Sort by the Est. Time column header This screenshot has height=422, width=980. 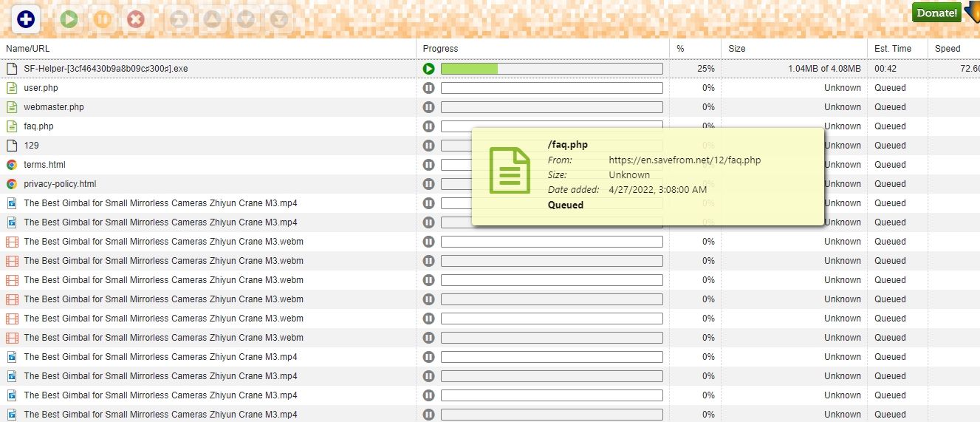tap(897, 49)
